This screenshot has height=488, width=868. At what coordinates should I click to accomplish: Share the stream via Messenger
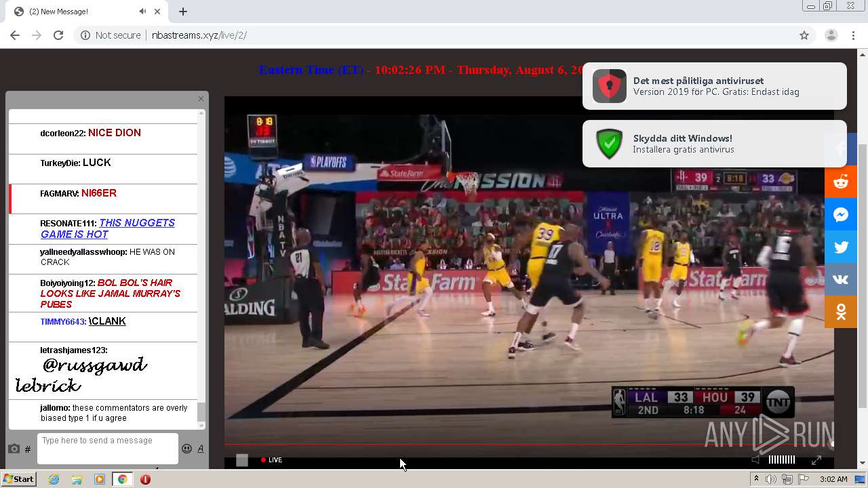point(841,215)
